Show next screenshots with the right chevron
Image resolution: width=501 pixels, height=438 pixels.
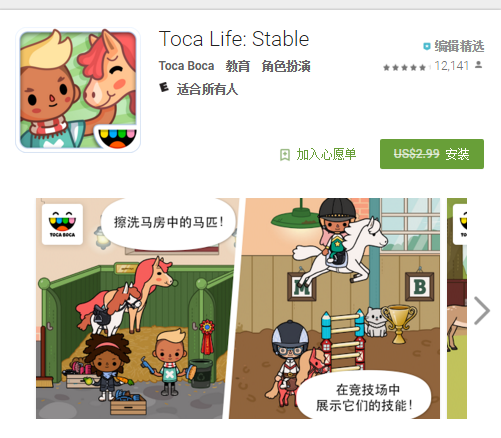[x=482, y=311]
